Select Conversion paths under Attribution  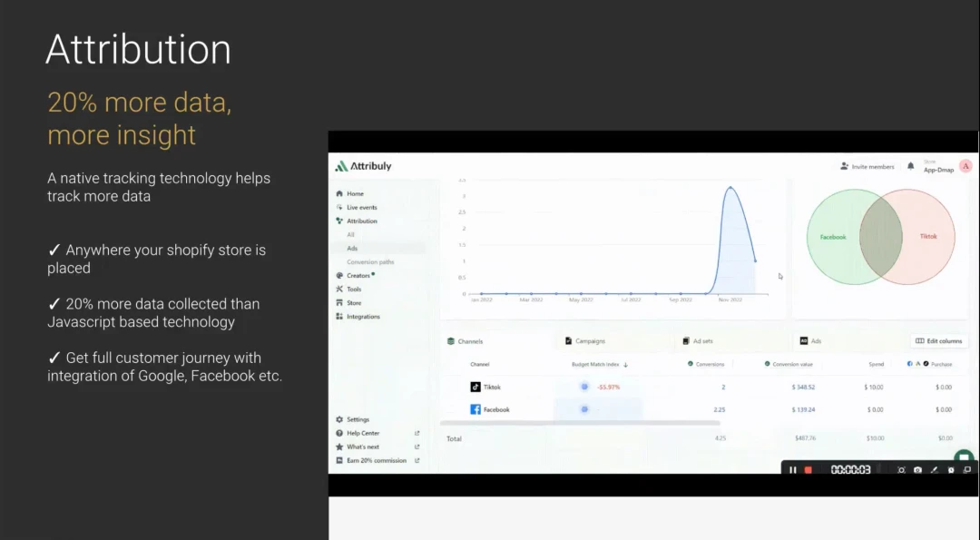(370, 262)
